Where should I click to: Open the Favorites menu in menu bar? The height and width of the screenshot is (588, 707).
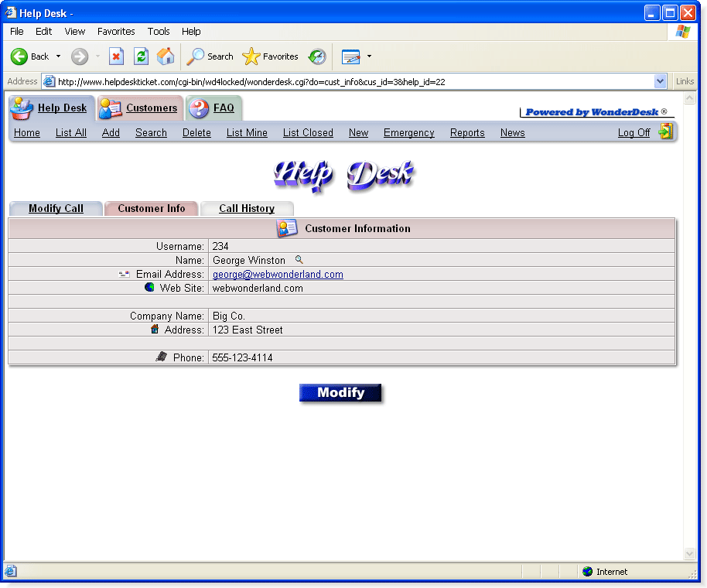tap(116, 31)
